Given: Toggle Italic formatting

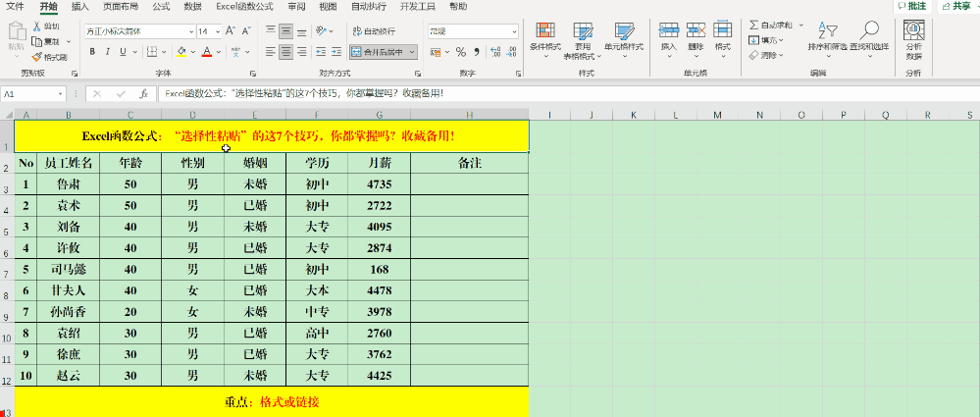Looking at the screenshot, I should point(108,51).
